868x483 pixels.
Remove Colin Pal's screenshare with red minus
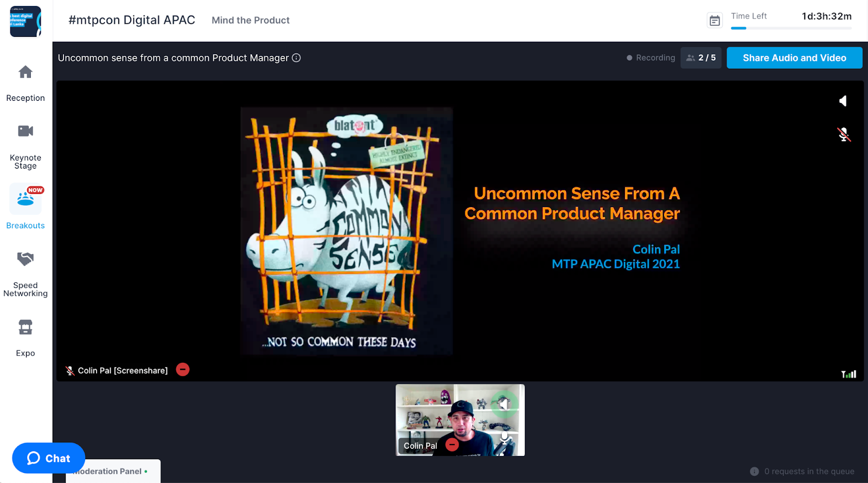click(183, 370)
